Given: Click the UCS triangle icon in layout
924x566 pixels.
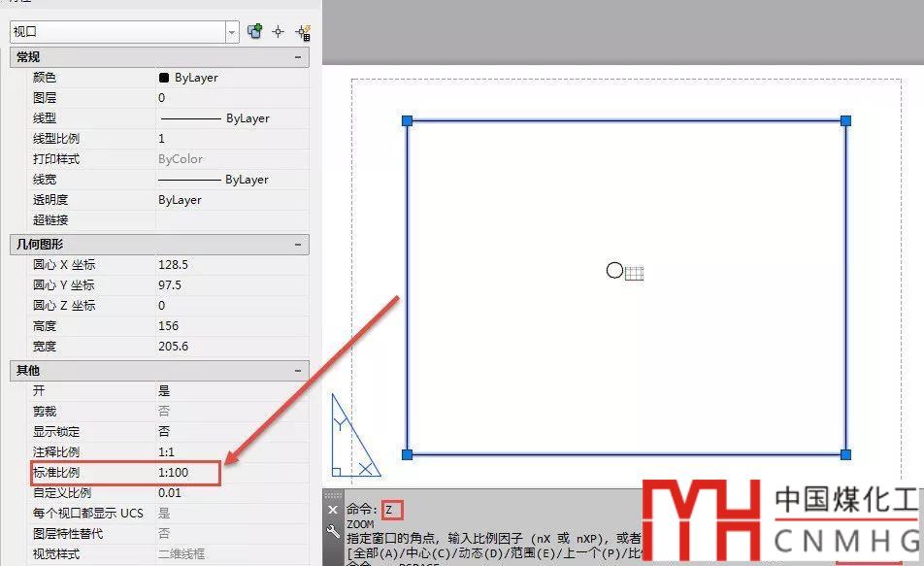Looking at the screenshot, I should (x=352, y=437).
